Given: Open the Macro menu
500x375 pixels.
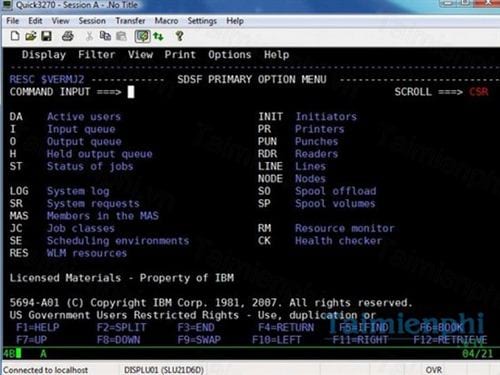Looking at the screenshot, I should coord(166,21).
